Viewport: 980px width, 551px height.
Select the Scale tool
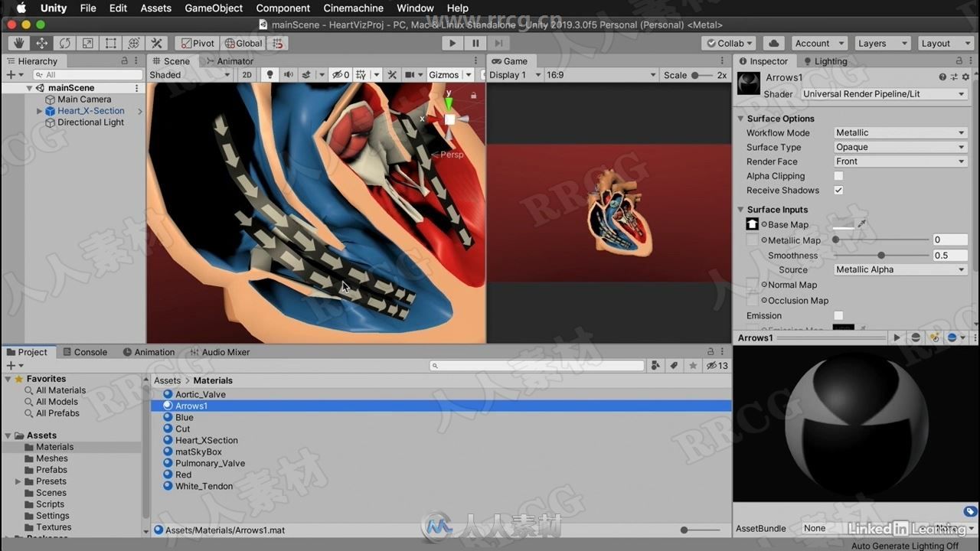(87, 44)
